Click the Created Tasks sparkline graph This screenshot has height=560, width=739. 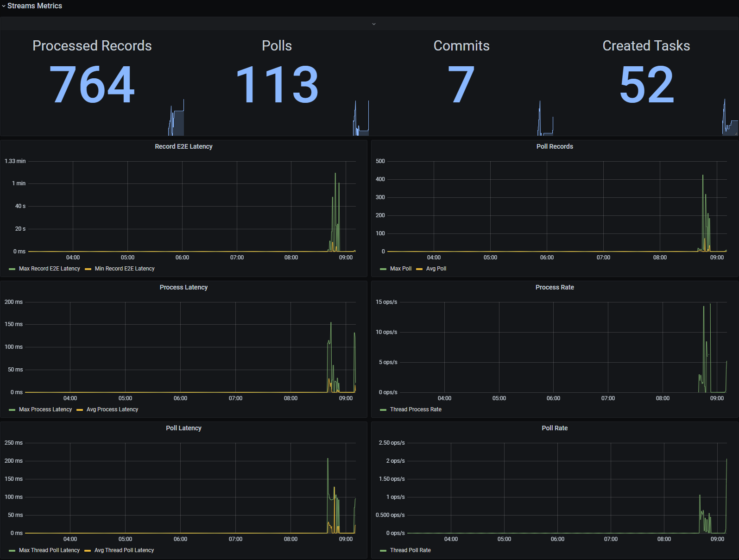point(730,117)
